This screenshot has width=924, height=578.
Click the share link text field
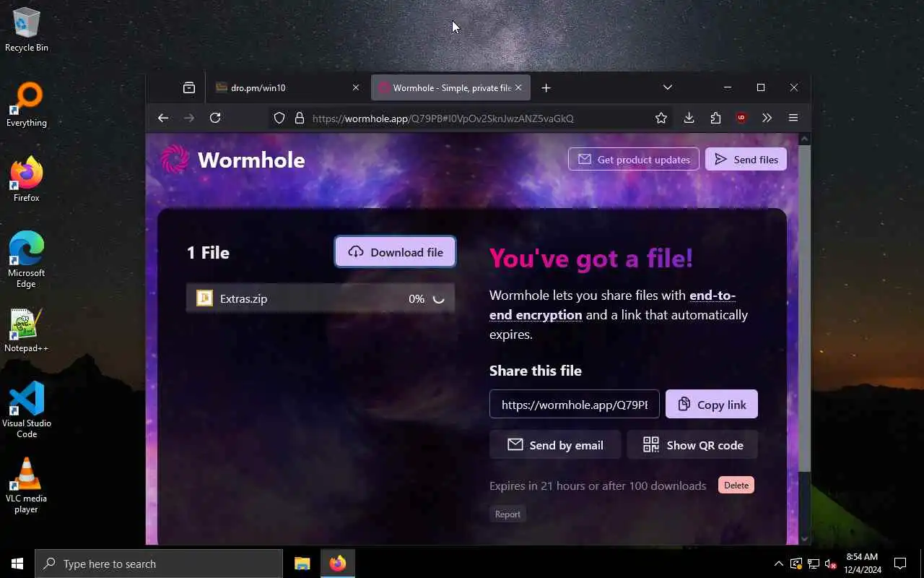pos(575,404)
